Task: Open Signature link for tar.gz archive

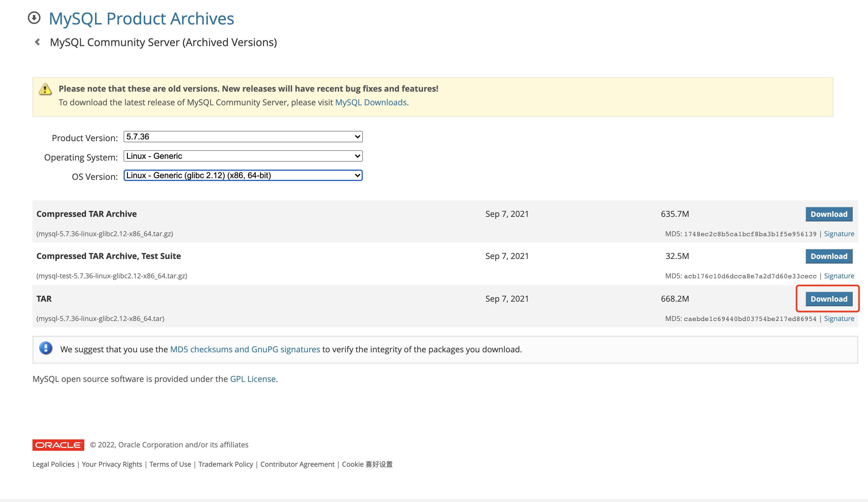Action: click(839, 234)
